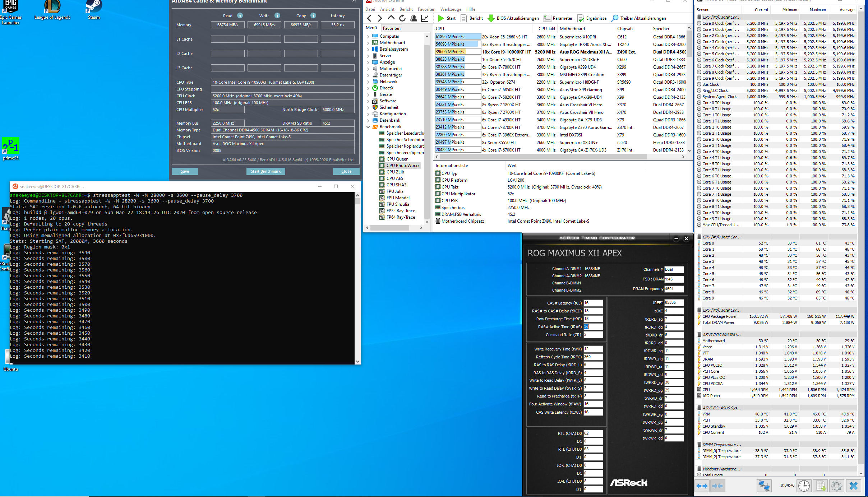Click the HWiNFO logging sheet icon
The height and width of the screenshot is (497, 868).
(821, 486)
